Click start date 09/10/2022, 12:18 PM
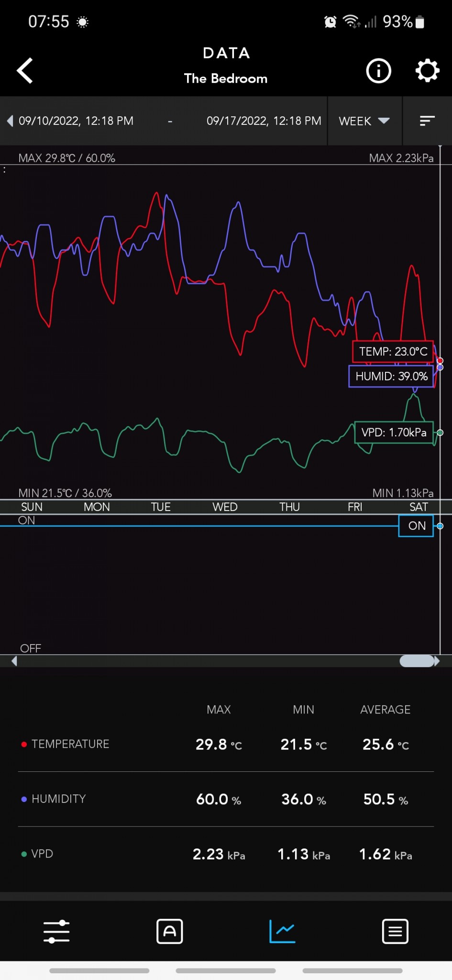Screen dimensions: 452x980 click(x=76, y=121)
